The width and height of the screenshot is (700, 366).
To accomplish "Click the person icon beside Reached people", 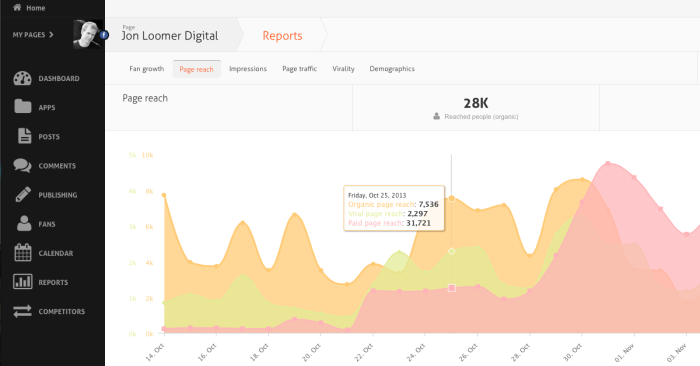I will pos(437,116).
